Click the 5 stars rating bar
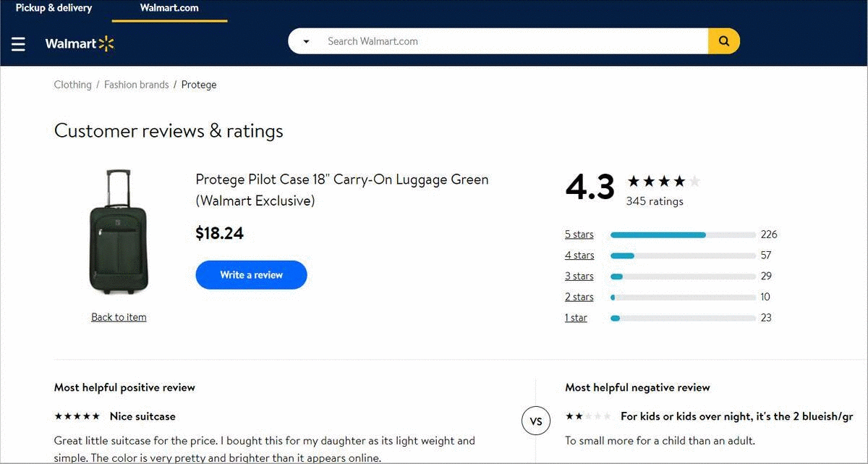The height and width of the screenshot is (464, 868). pyautogui.click(x=683, y=235)
